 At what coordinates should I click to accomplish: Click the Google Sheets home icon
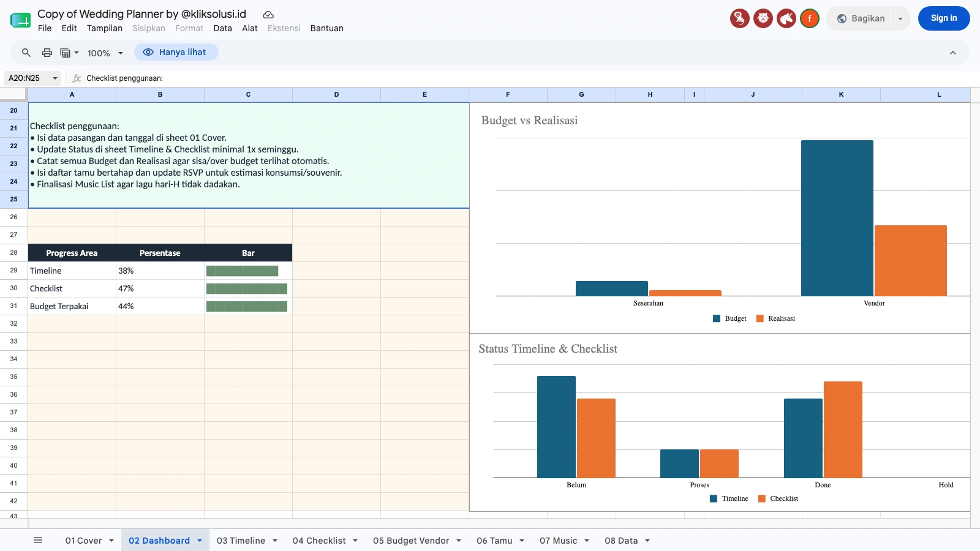(20, 20)
